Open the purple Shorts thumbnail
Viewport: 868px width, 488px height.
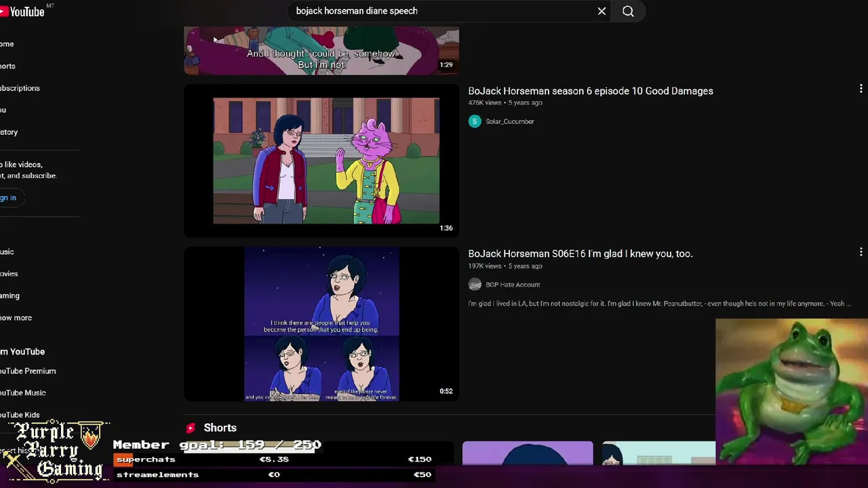tap(528, 453)
